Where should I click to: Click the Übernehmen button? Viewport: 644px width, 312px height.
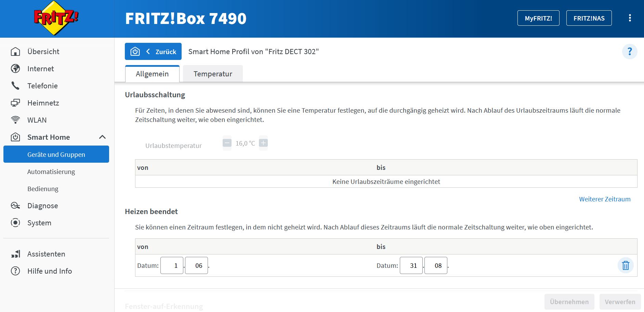[569, 302]
